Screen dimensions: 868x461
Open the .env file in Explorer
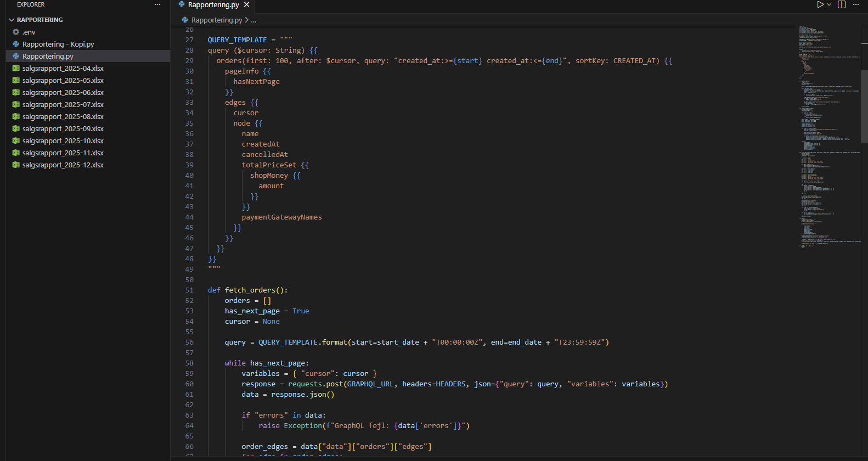[x=29, y=32]
